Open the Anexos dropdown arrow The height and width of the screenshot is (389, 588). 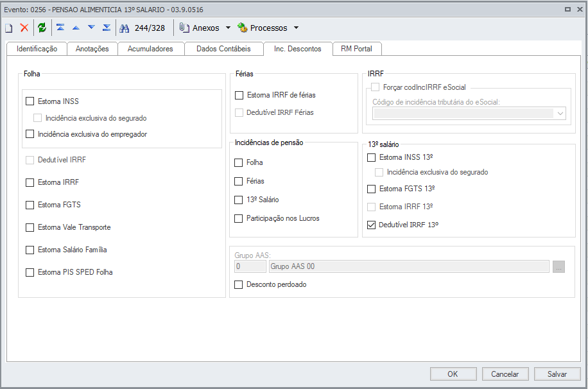click(228, 28)
